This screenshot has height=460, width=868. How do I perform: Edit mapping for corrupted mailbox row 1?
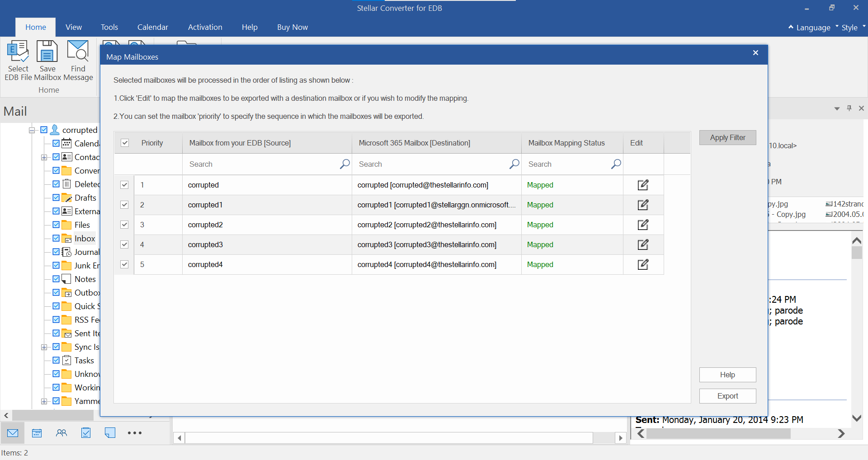(643, 185)
